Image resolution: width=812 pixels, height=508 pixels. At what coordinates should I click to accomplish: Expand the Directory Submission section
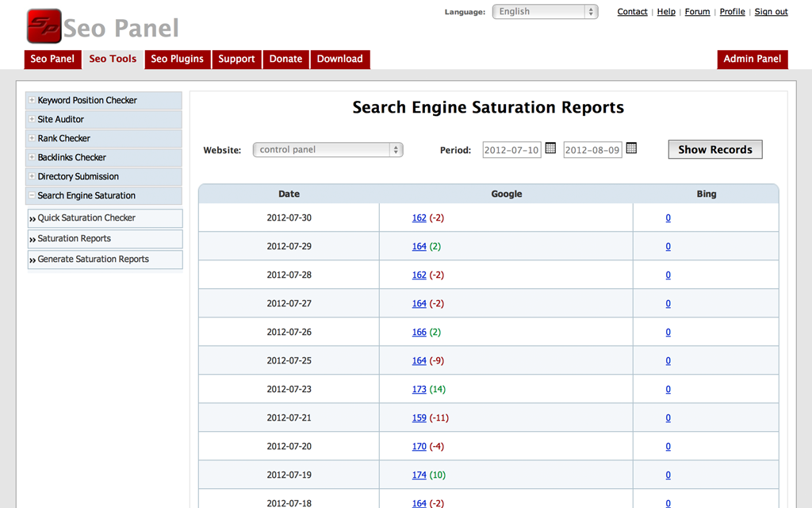[32, 176]
